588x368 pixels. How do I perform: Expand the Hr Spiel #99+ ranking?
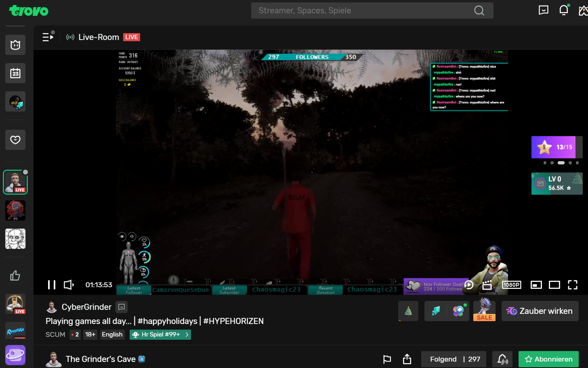click(x=160, y=334)
